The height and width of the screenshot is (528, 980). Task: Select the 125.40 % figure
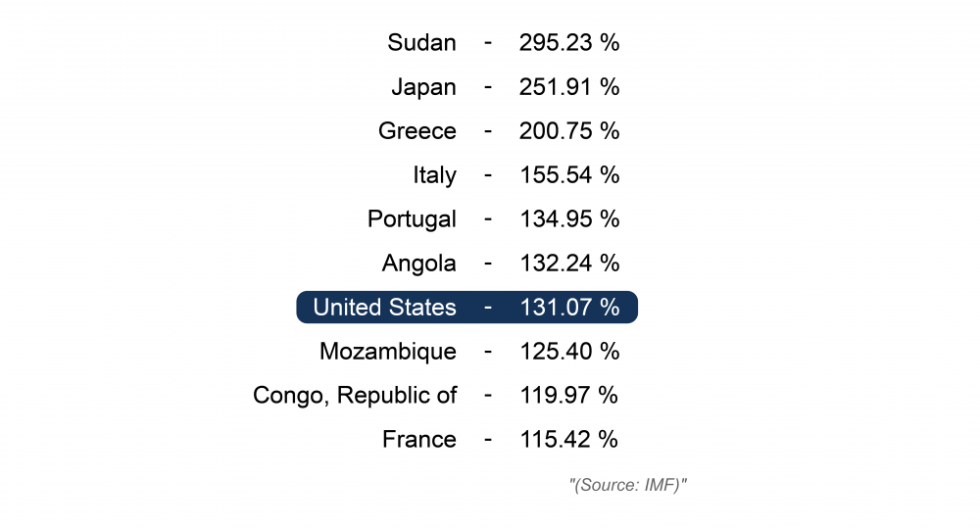coord(569,352)
